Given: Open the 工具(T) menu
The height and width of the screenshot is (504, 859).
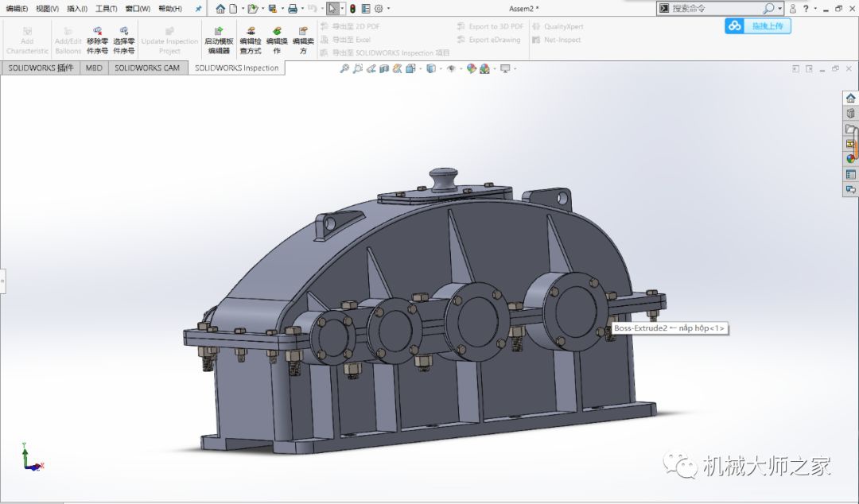Looking at the screenshot, I should [106, 9].
